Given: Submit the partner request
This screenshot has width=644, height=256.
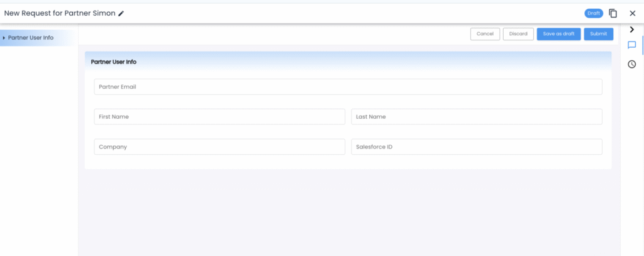Looking at the screenshot, I should click(x=599, y=34).
